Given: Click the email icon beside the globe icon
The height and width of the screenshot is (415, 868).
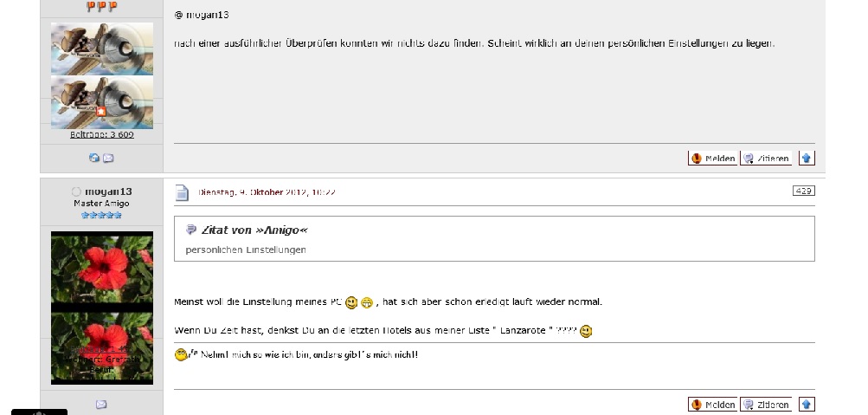Looking at the screenshot, I should pyautogui.click(x=108, y=159).
